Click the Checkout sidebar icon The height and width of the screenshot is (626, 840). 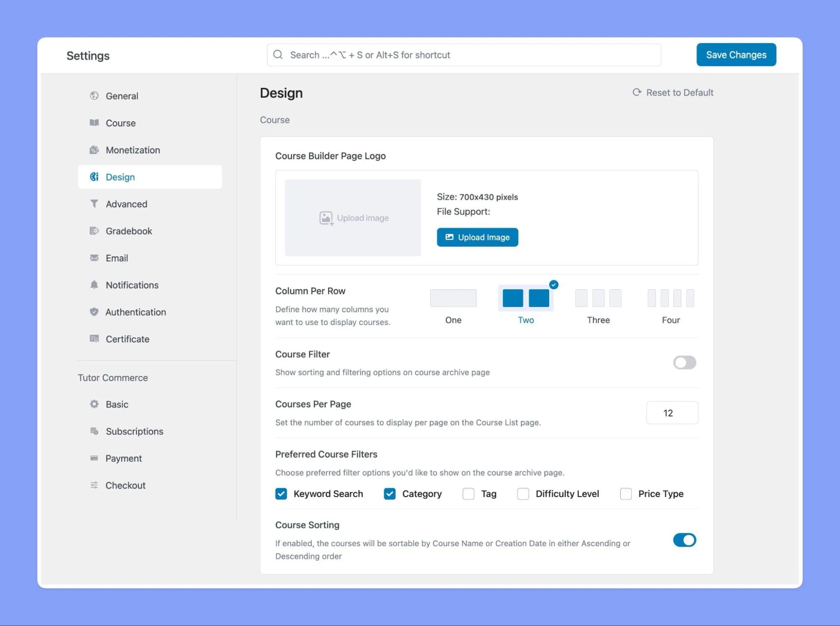pyautogui.click(x=93, y=485)
